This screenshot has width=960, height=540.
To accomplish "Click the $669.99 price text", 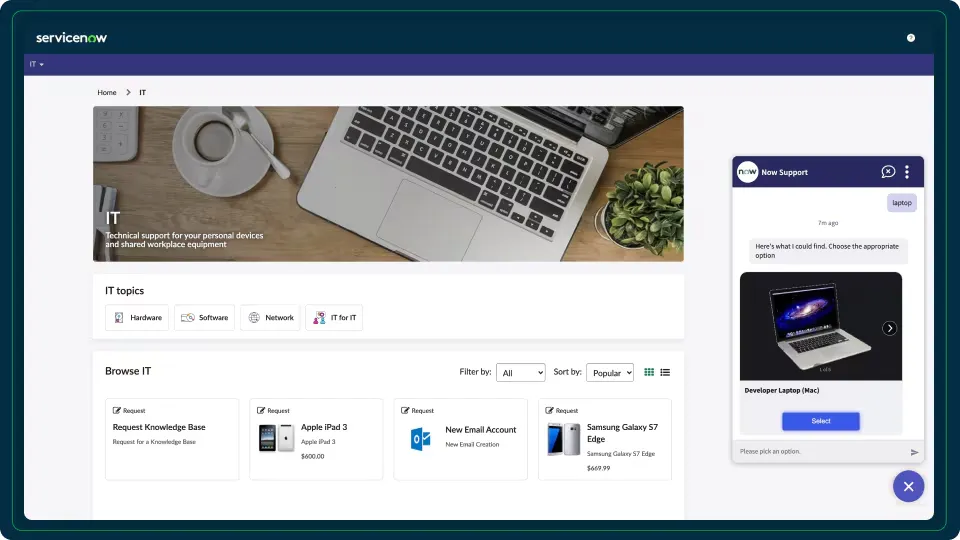I will [598, 468].
